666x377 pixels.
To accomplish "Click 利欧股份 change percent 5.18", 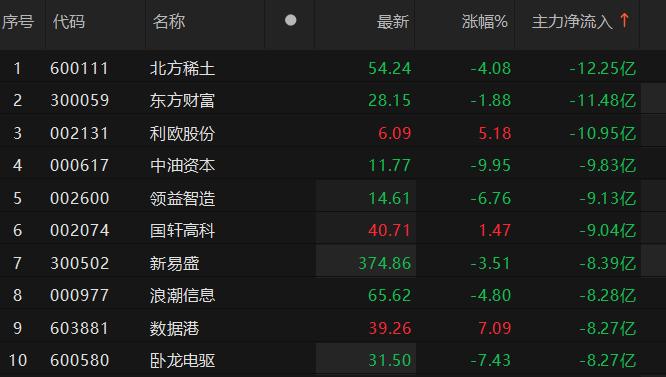I will [495, 133].
